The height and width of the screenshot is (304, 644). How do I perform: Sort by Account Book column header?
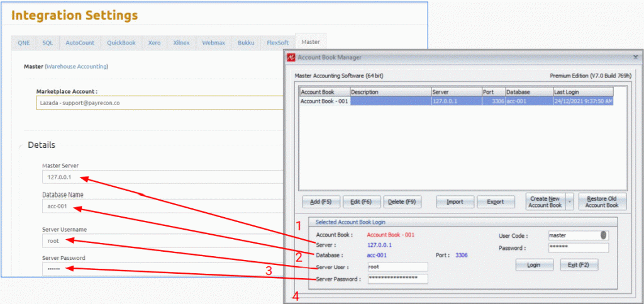click(x=325, y=92)
